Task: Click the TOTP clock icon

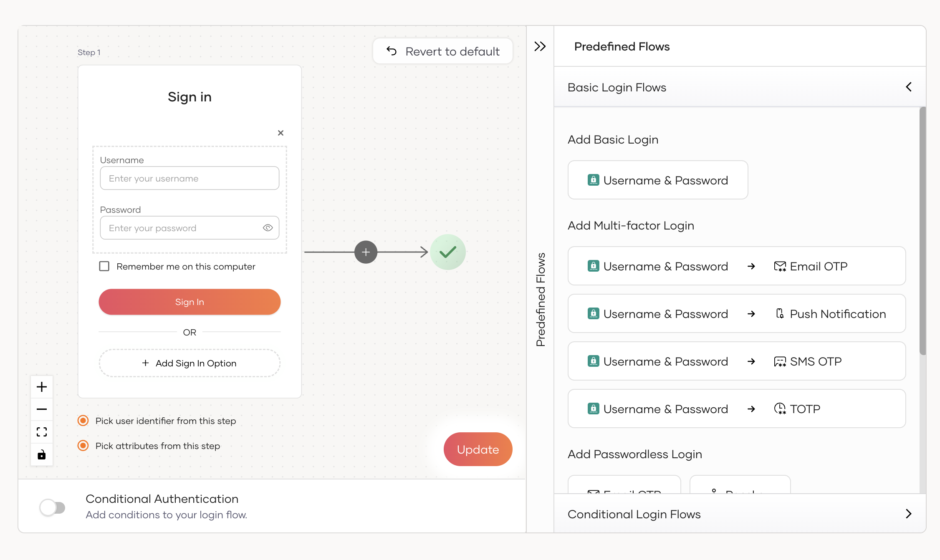Action: pyautogui.click(x=780, y=409)
